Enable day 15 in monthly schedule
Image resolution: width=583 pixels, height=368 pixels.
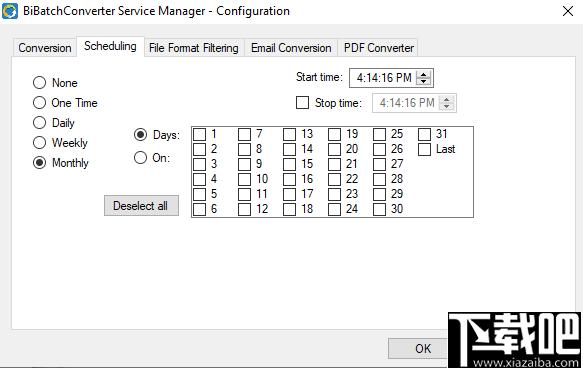(289, 164)
